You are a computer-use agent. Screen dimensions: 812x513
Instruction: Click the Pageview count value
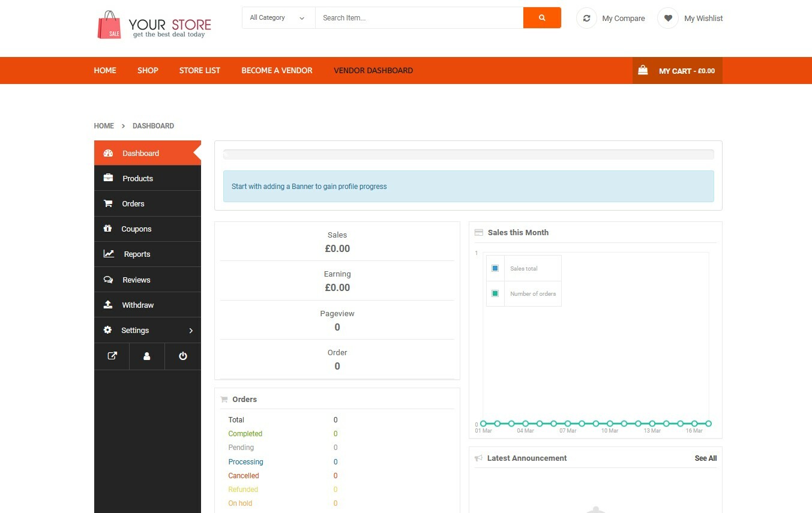(x=337, y=327)
